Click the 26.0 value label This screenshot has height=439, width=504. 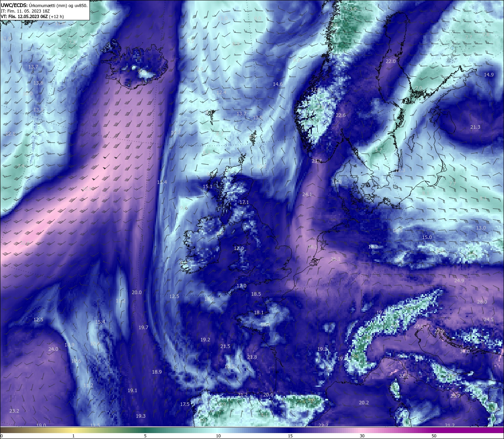click(482, 302)
